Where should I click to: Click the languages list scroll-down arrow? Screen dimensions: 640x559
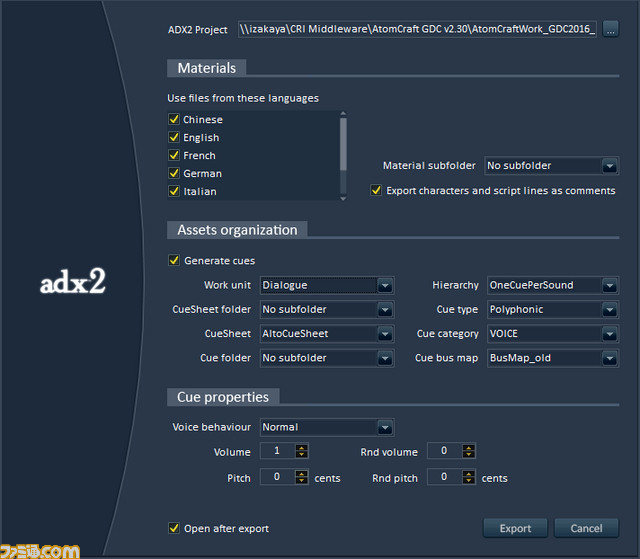343,198
